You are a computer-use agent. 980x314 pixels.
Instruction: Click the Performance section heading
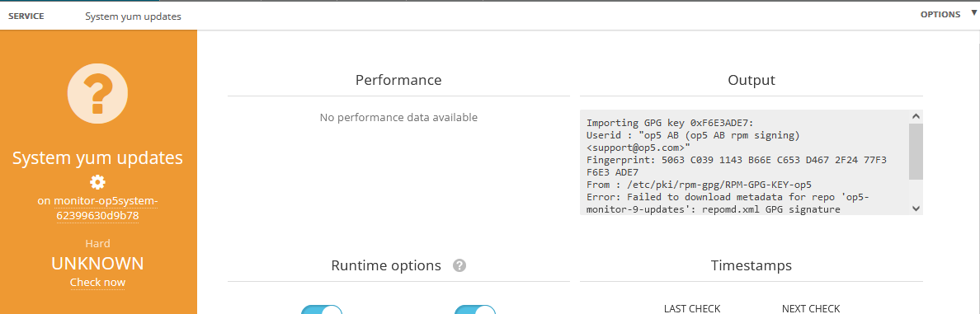[398, 80]
